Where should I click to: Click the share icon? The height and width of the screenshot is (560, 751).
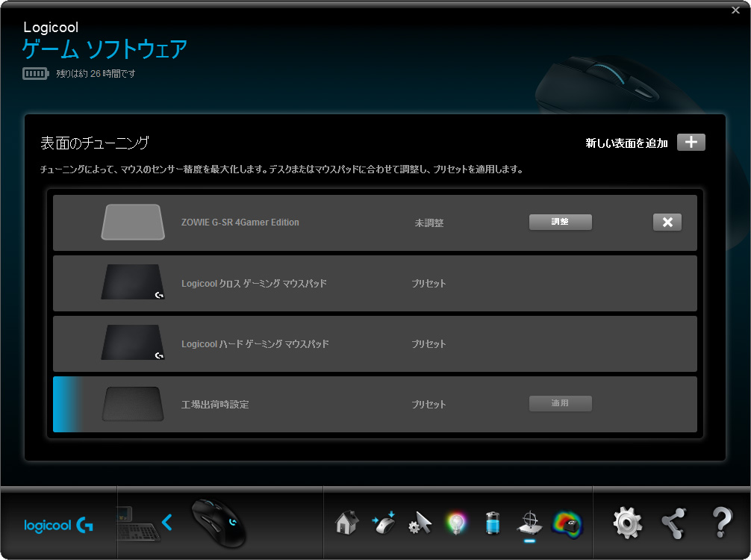[x=674, y=523]
